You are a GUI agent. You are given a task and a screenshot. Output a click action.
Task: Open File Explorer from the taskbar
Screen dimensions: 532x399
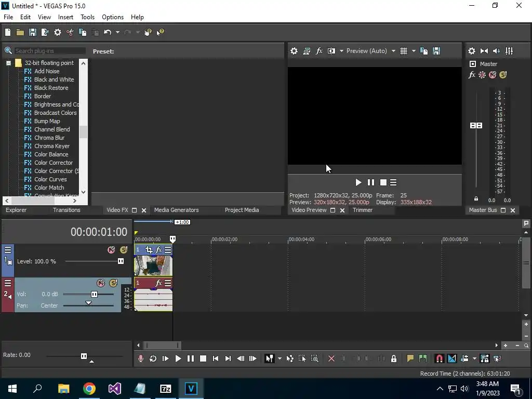(64, 389)
